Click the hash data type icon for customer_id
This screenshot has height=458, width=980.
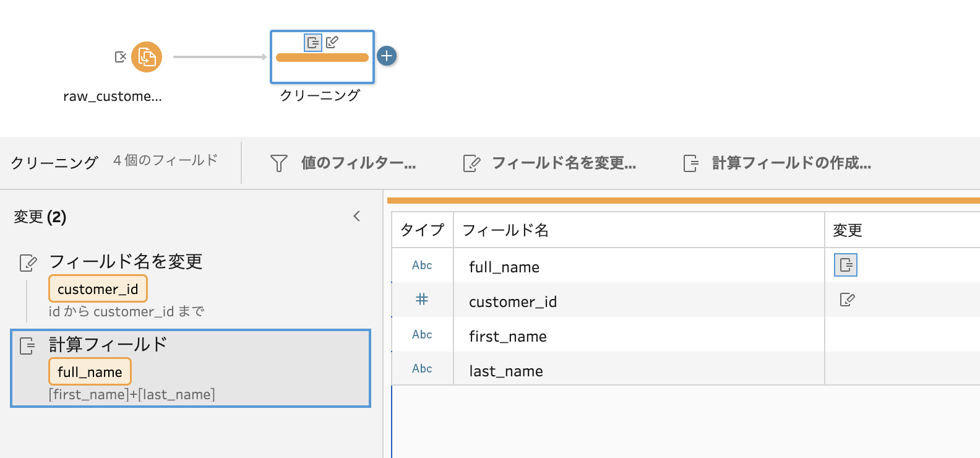(x=422, y=300)
